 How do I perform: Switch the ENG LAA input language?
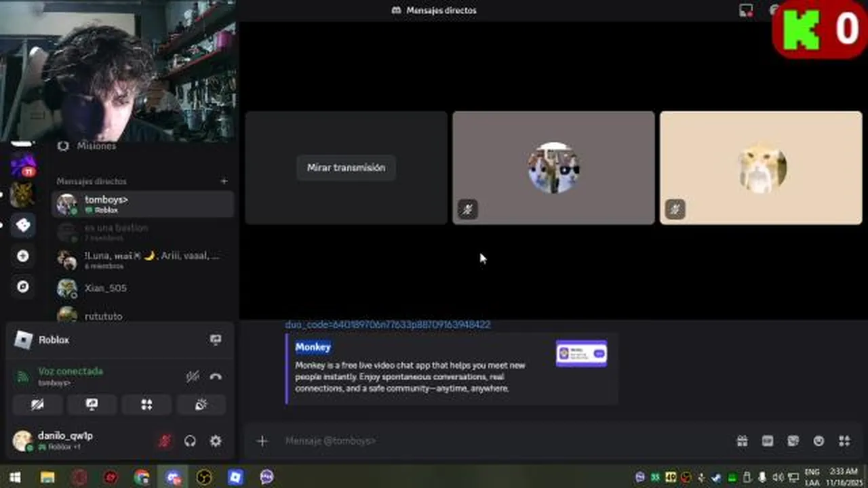(x=812, y=477)
